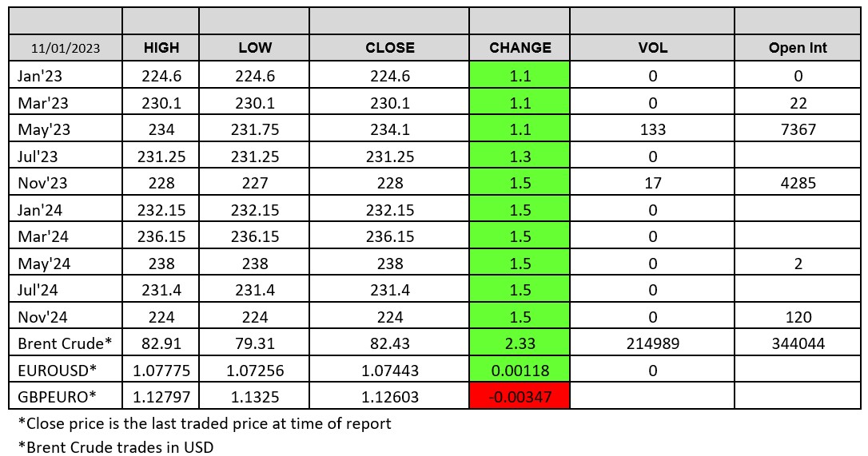Screen dimensions: 868x456
Task: Click the EUROUSD close 1.07443 cell
Action: coord(390,369)
